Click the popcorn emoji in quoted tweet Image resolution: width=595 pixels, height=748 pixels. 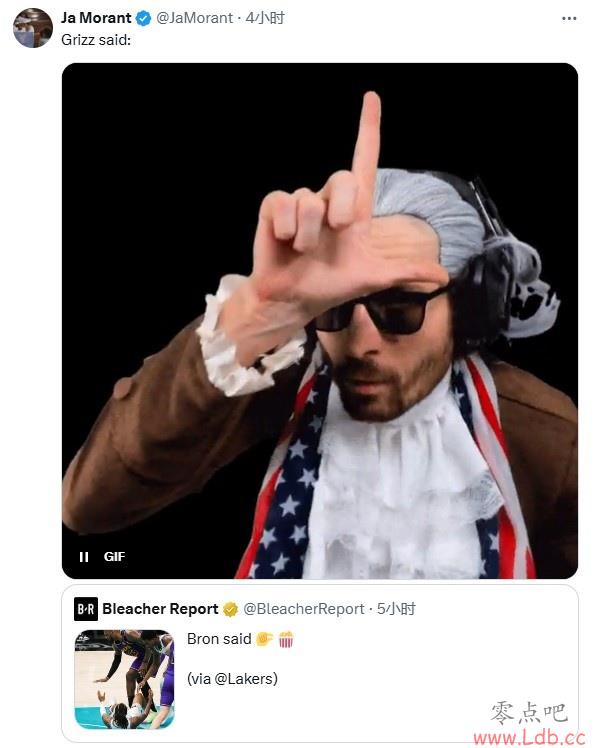click(286, 639)
